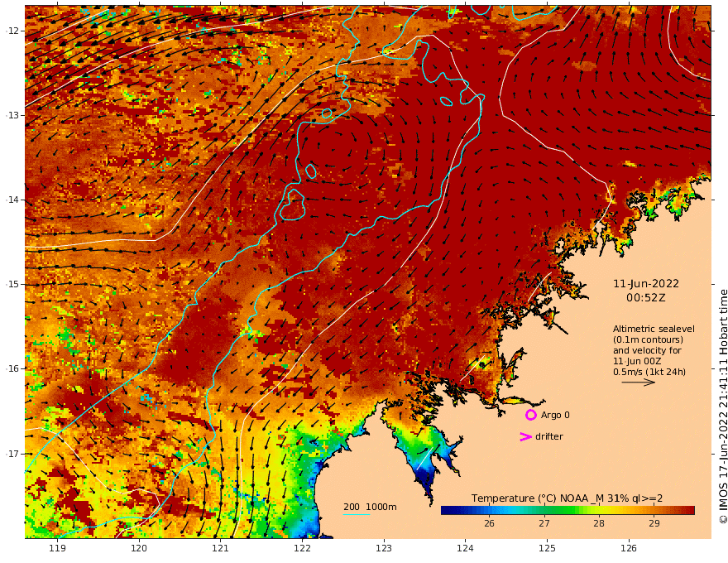The height and width of the screenshot is (563, 728).
Task: Click the '200 1000m' depth legend text
Action: (x=370, y=507)
